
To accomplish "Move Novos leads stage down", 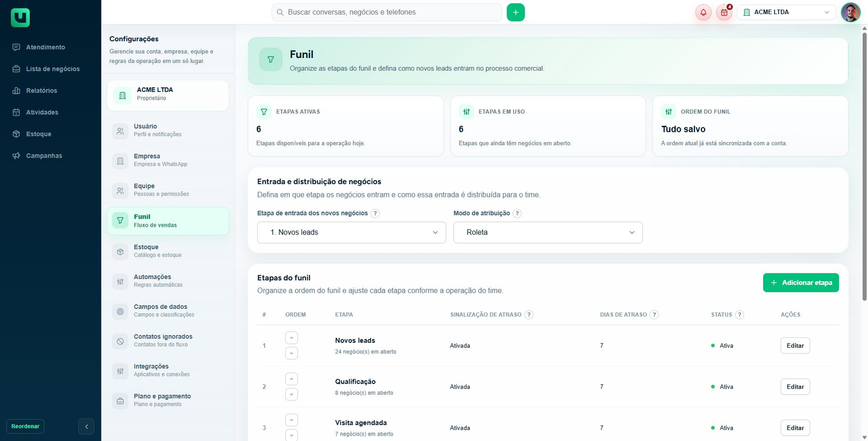I will click(x=291, y=353).
